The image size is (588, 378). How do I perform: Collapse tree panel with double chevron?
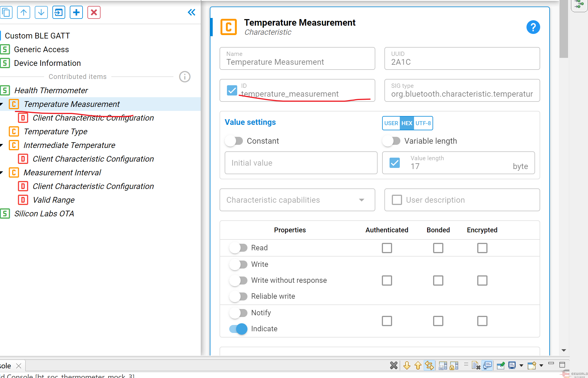coord(192,12)
